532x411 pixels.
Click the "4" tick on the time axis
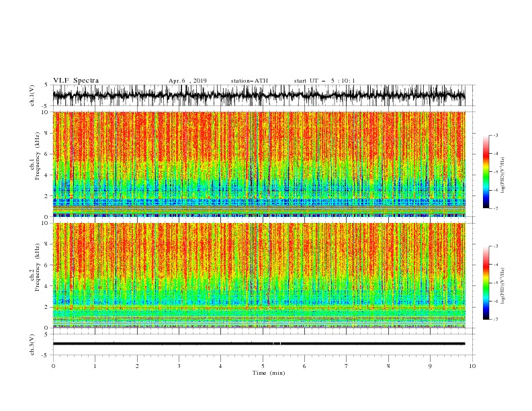(x=220, y=366)
